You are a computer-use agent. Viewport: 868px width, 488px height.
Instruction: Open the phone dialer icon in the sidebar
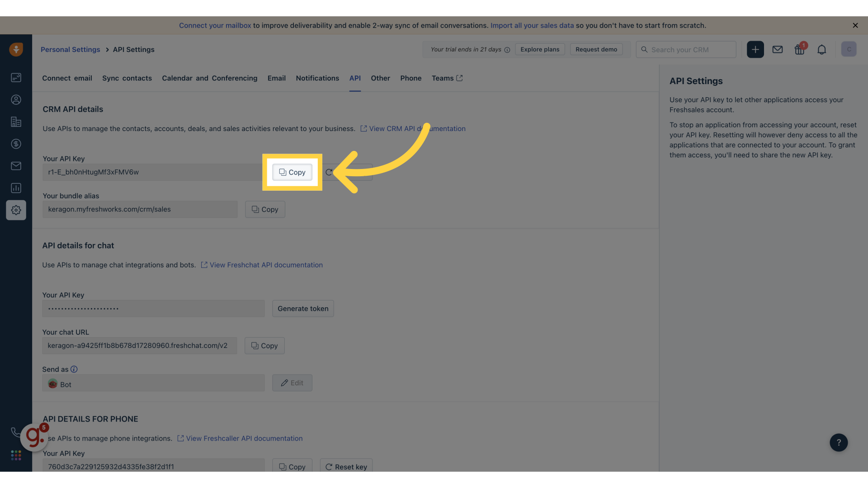15,432
